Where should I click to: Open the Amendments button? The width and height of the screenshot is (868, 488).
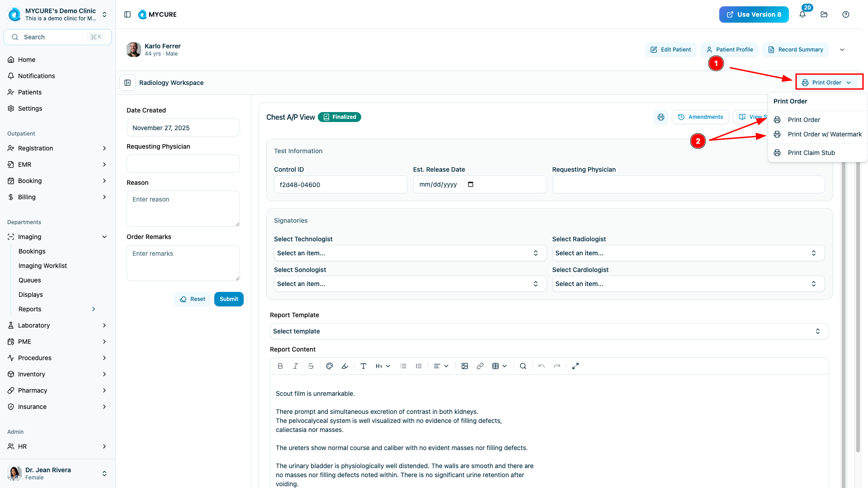(700, 117)
